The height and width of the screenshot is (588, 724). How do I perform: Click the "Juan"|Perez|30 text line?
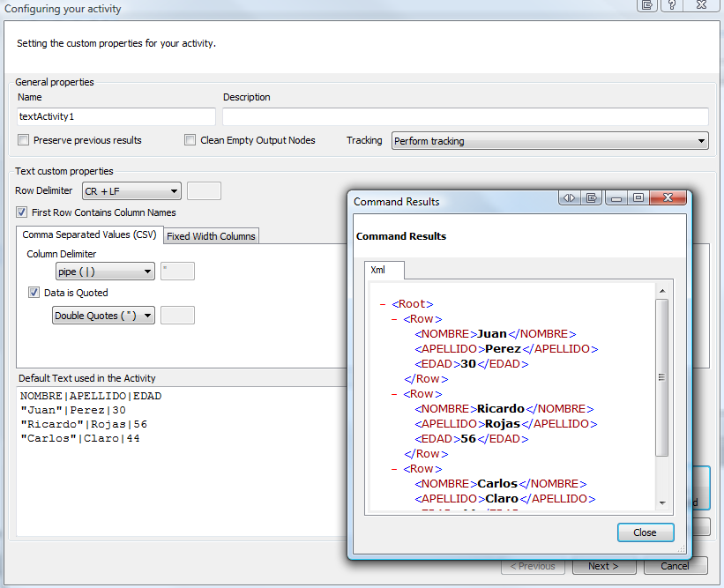73,410
